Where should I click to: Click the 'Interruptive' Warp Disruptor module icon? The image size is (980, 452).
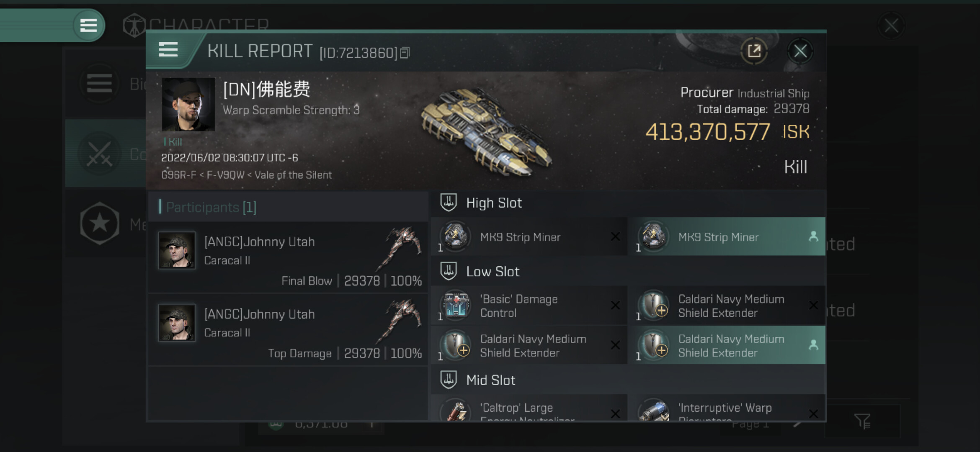[x=654, y=410]
